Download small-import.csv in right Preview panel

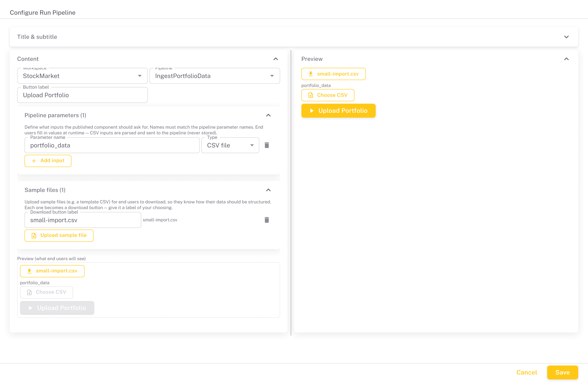pyautogui.click(x=333, y=74)
